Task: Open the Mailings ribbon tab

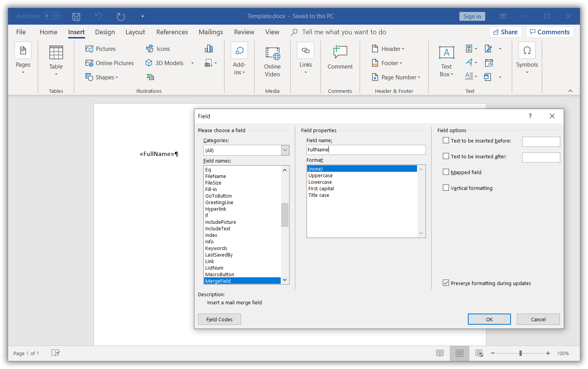Action: [211, 32]
